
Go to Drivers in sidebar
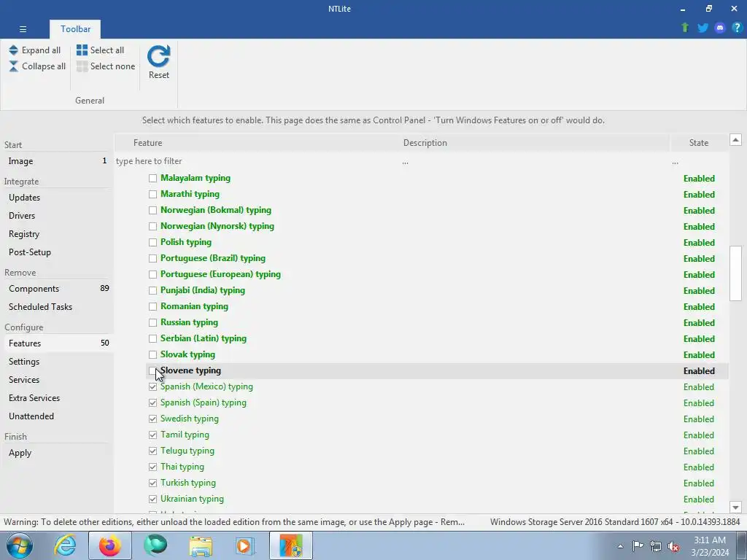click(x=57, y=216)
